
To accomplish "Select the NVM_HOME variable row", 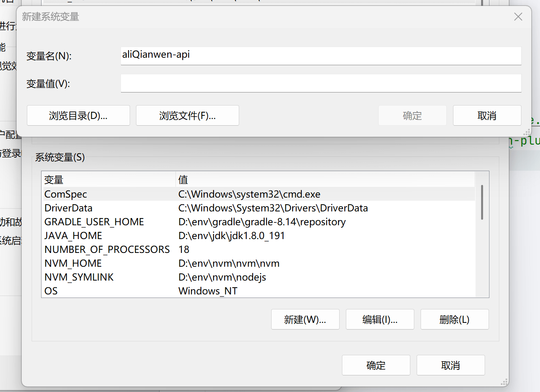I will tap(73, 263).
